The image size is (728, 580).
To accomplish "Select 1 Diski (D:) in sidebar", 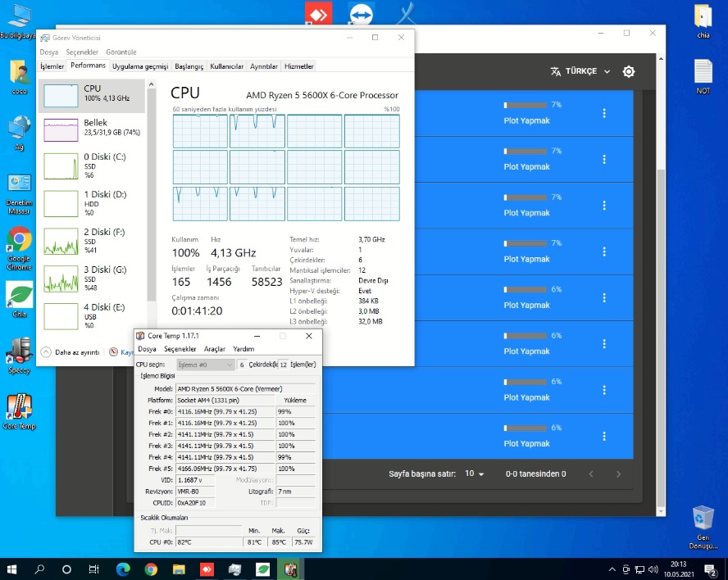I will click(92, 203).
